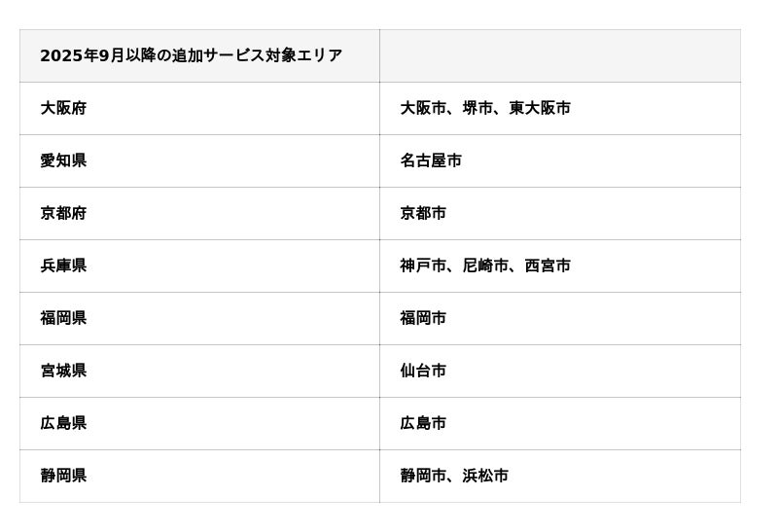Select the 京都市 city cell

click(423, 213)
